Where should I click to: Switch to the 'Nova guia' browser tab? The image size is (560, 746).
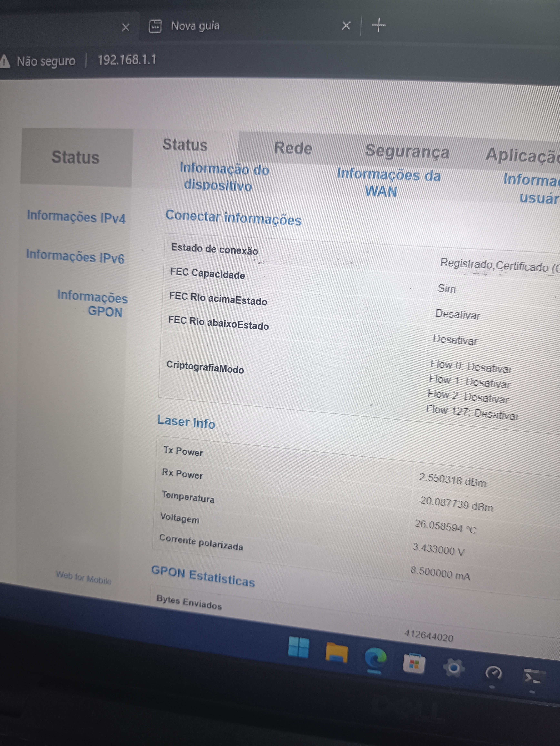click(195, 26)
